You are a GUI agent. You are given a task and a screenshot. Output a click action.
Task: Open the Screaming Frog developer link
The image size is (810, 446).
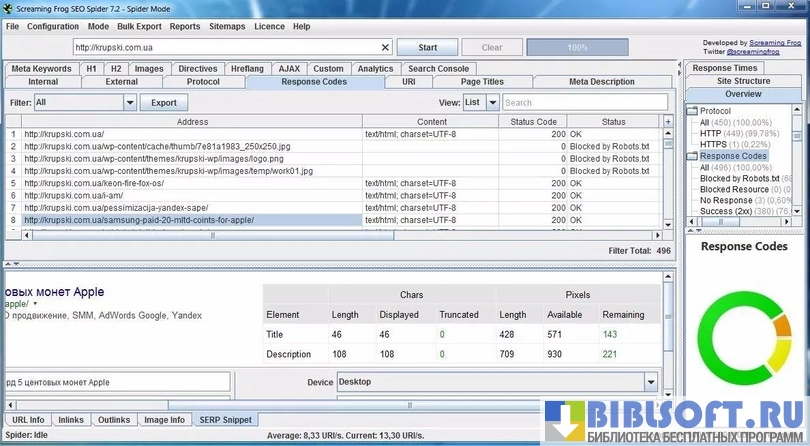pos(776,43)
